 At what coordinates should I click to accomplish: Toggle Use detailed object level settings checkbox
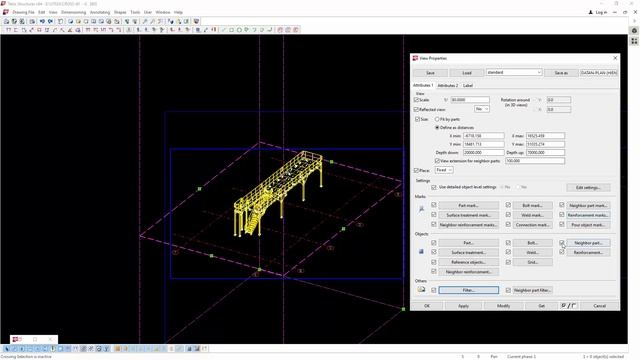(434, 187)
